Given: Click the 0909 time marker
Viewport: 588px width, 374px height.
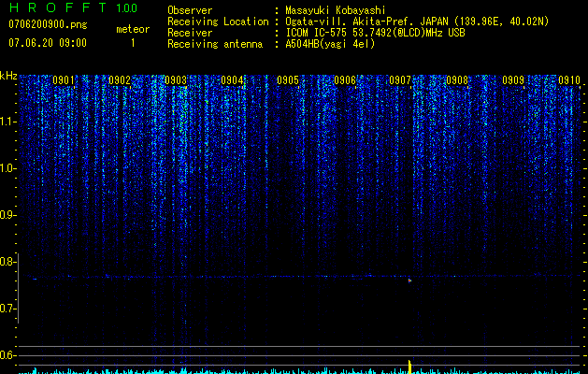Looking at the screenshot, I should 513,79.
